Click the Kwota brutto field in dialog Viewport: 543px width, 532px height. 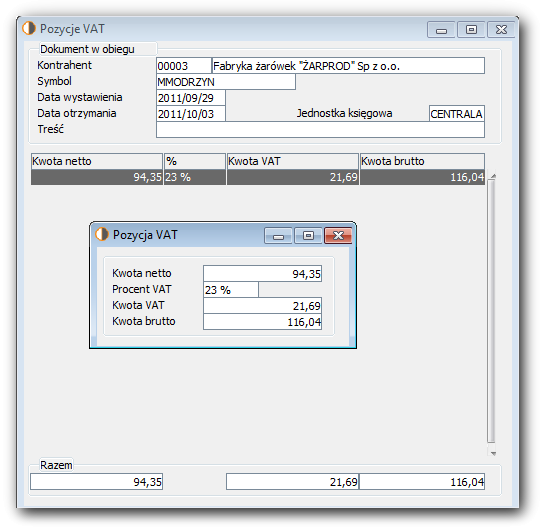click(x=262, y=321)
